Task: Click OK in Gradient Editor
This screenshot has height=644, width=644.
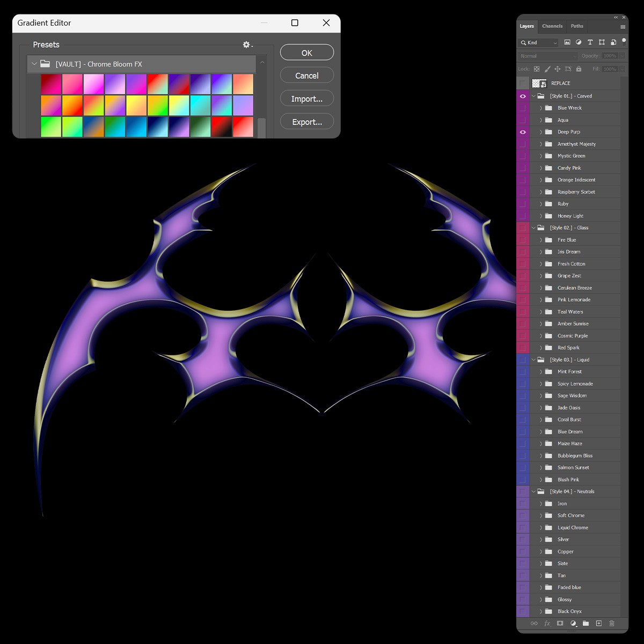Action: click(x=307, y=53)
